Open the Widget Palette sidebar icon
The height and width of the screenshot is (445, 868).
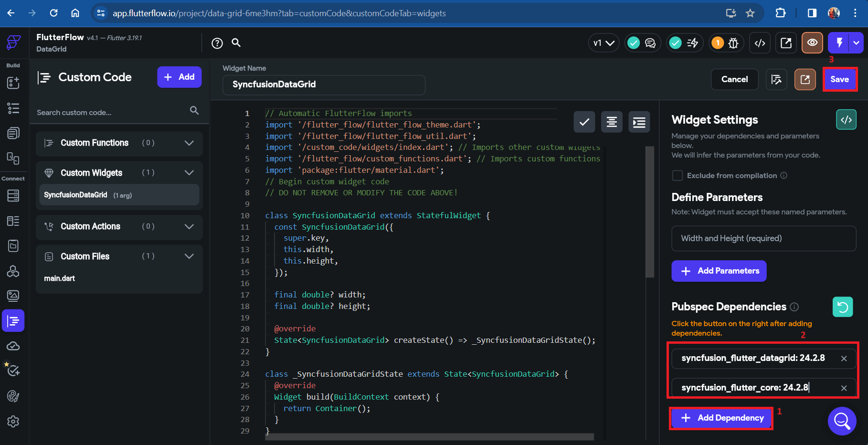(13, 83)
